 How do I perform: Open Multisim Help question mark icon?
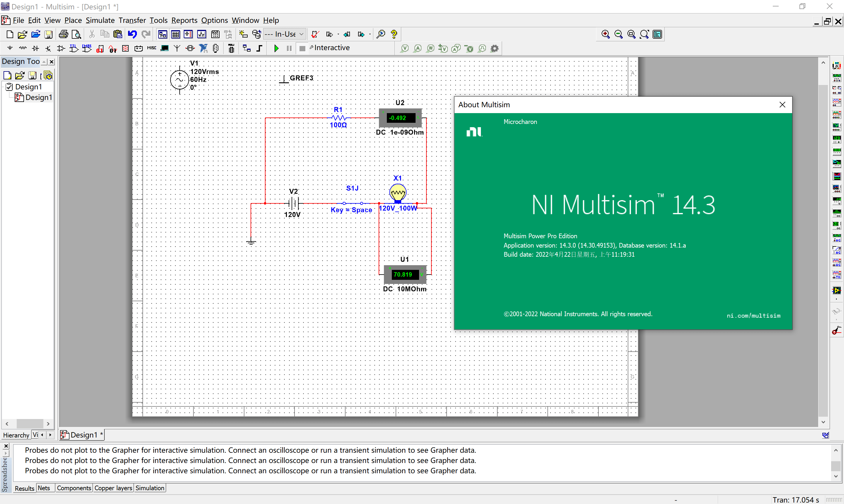click(x=394, y=34)
